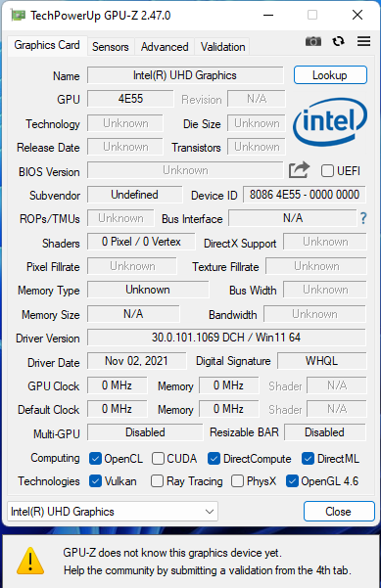Click the Bus Interface question mark
The width and height of the screenshot is (381, 588).
[x=363, y=218]
